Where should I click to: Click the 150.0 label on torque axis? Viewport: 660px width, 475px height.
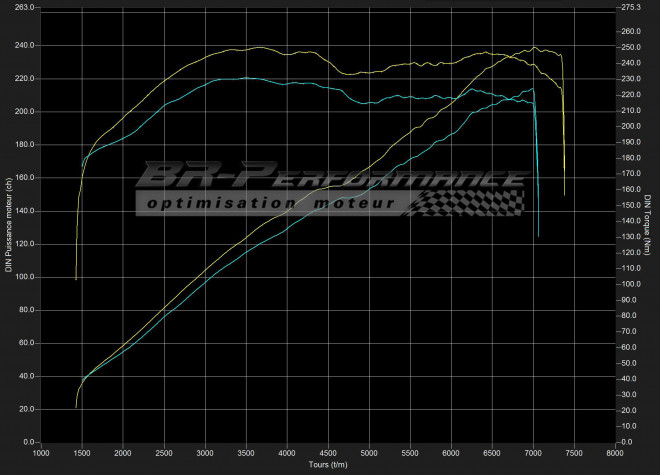coord(631,205)
